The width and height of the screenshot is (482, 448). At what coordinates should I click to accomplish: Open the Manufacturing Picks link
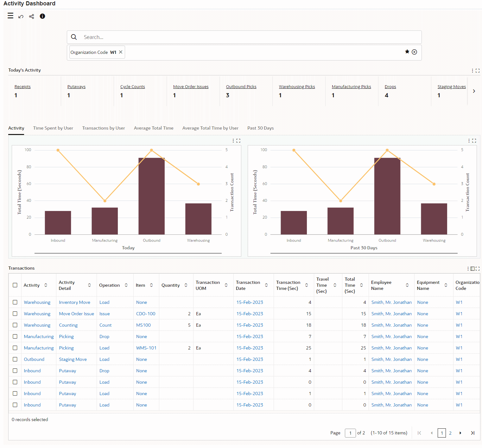click(x=351, y=87)
